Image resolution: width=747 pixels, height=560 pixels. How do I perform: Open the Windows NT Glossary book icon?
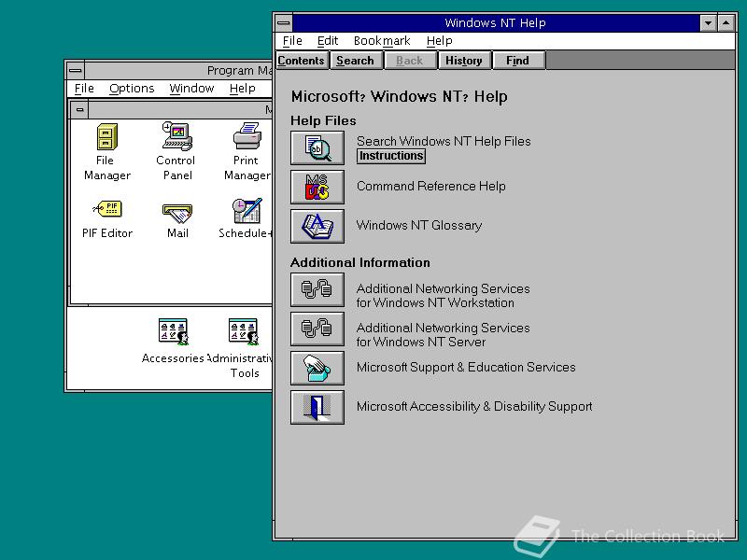317,226
